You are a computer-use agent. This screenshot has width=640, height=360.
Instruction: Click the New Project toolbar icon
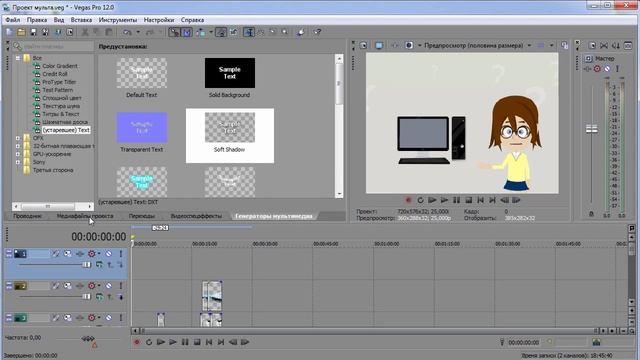click(x=9, y=32)
